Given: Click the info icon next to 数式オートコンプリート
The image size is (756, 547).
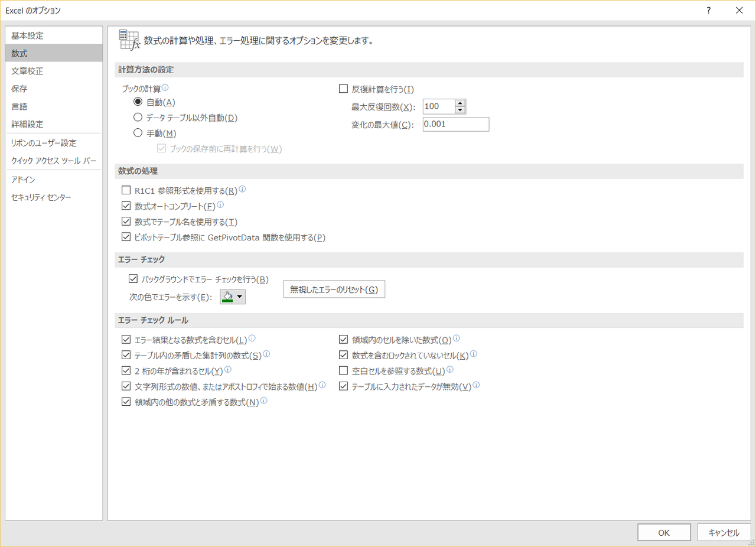Looking at the screenshot, I should (x=221, y=206).
